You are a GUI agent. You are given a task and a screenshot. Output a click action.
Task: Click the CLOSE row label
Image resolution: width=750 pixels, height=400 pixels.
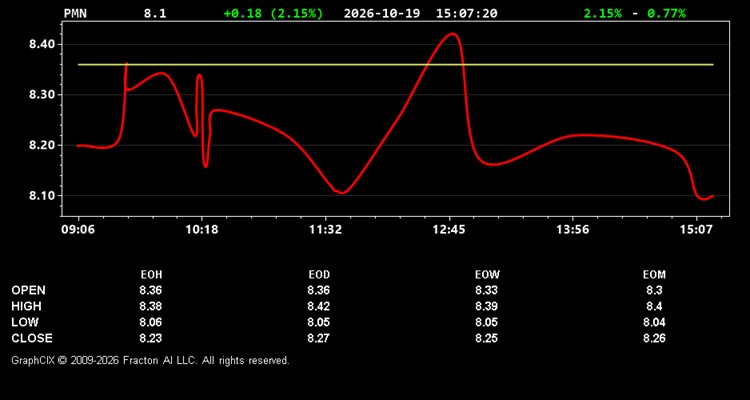tap(32, 338)
